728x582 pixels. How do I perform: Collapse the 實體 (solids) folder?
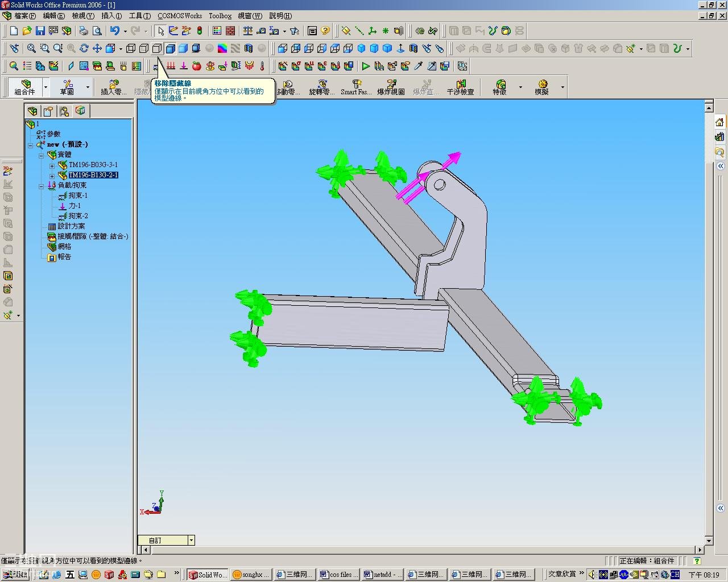41,155
